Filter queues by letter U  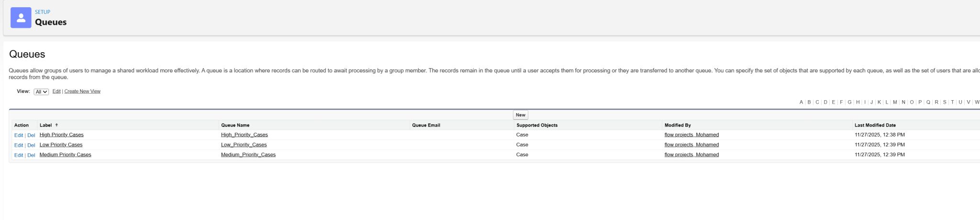960,102
